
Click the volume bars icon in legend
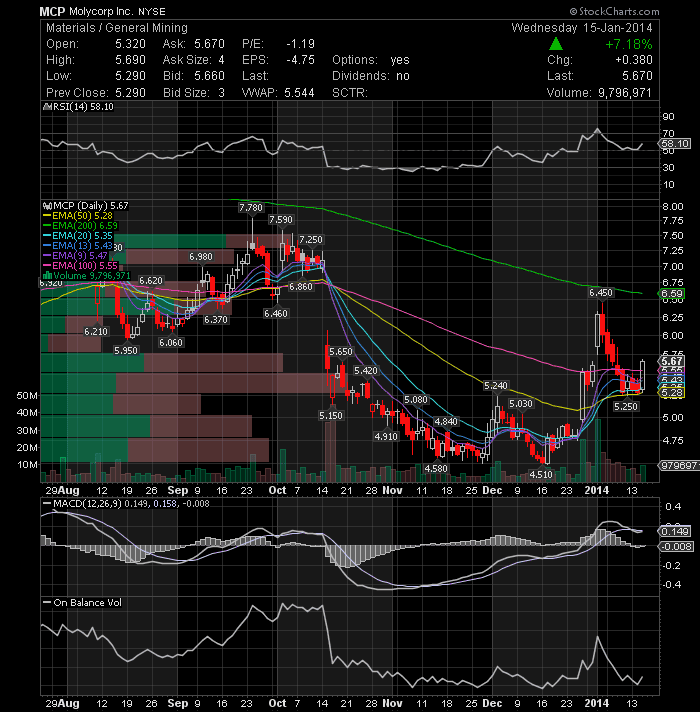coord(47,276)
